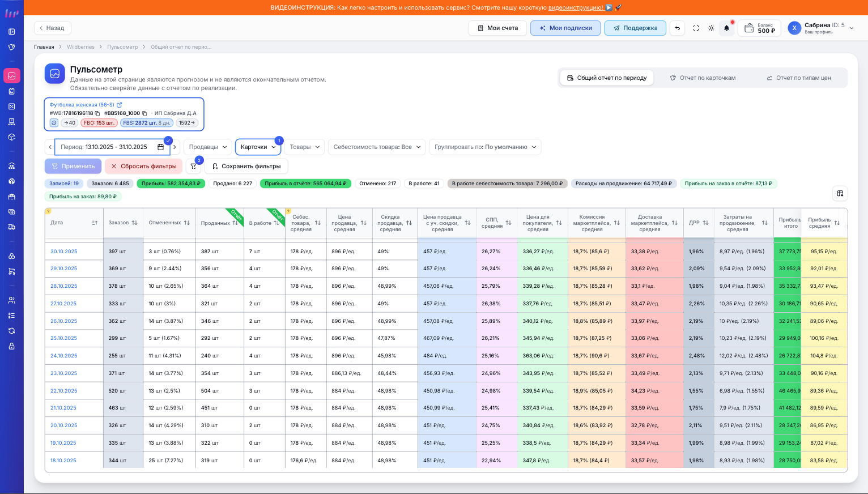Click the undo arrow button in header
The image size is (868, 494).
[x=677, y=28]
